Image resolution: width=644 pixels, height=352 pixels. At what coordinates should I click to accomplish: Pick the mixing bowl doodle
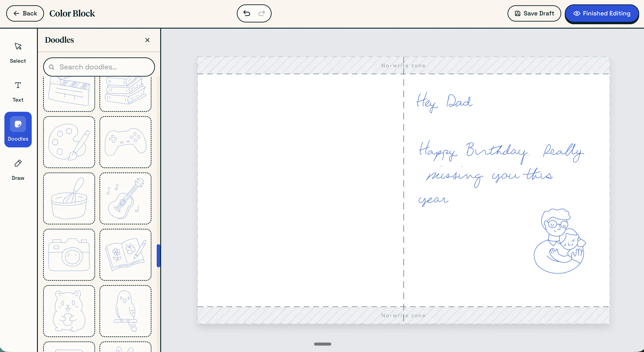(x=69, y=198)
